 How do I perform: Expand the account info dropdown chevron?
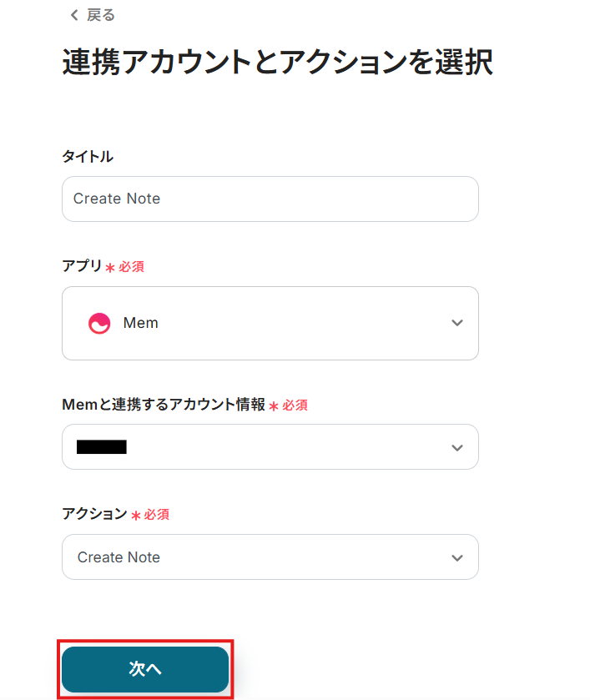click(x=456, y=447)
